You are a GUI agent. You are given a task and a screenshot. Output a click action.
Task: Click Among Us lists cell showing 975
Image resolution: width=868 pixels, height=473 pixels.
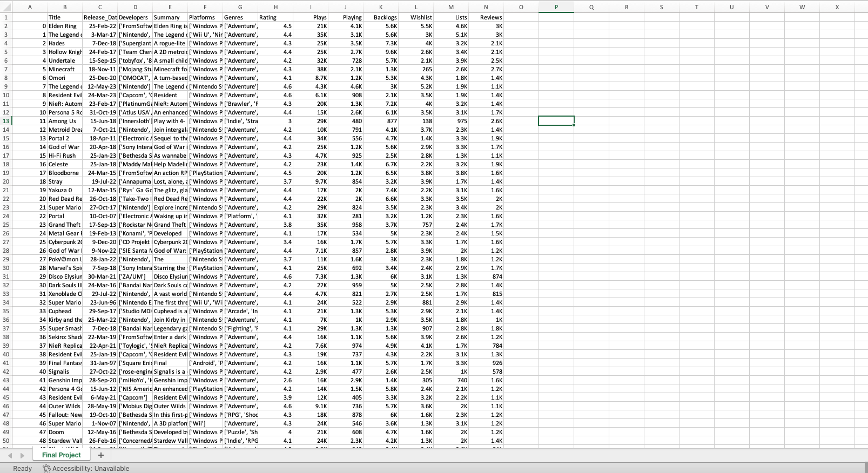click(451, 121)
